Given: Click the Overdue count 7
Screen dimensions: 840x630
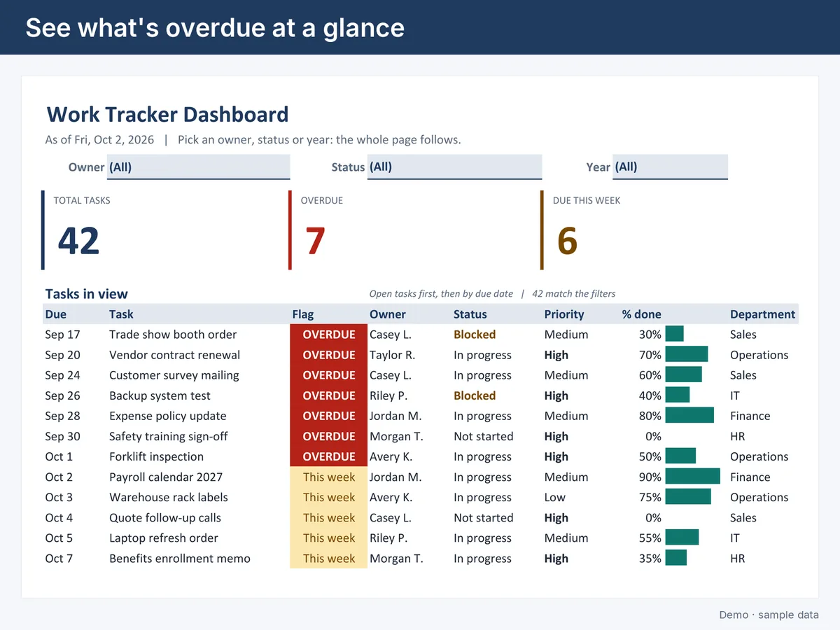Looking at the screenshot, I should (315, 240).
